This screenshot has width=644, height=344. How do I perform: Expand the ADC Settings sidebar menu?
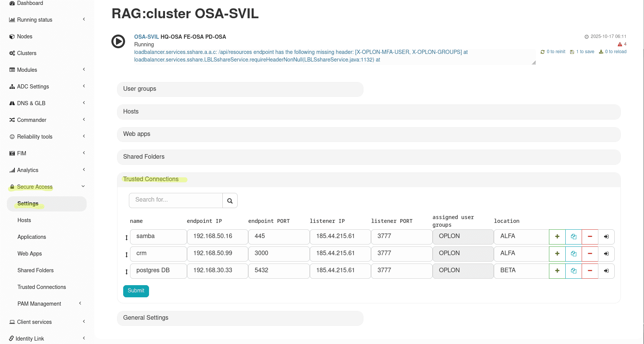click(33, 87)
